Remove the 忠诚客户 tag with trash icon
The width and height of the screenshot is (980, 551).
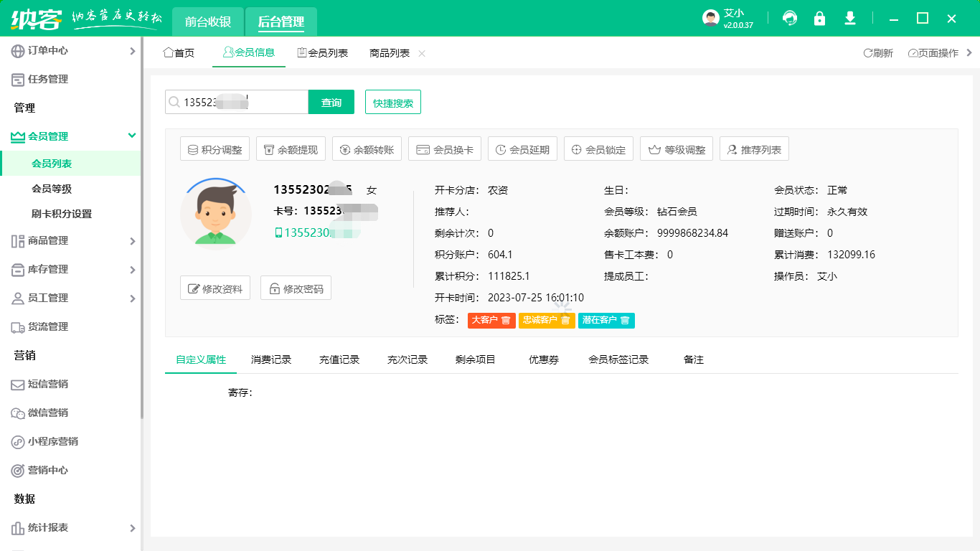(x=565, y=320)
